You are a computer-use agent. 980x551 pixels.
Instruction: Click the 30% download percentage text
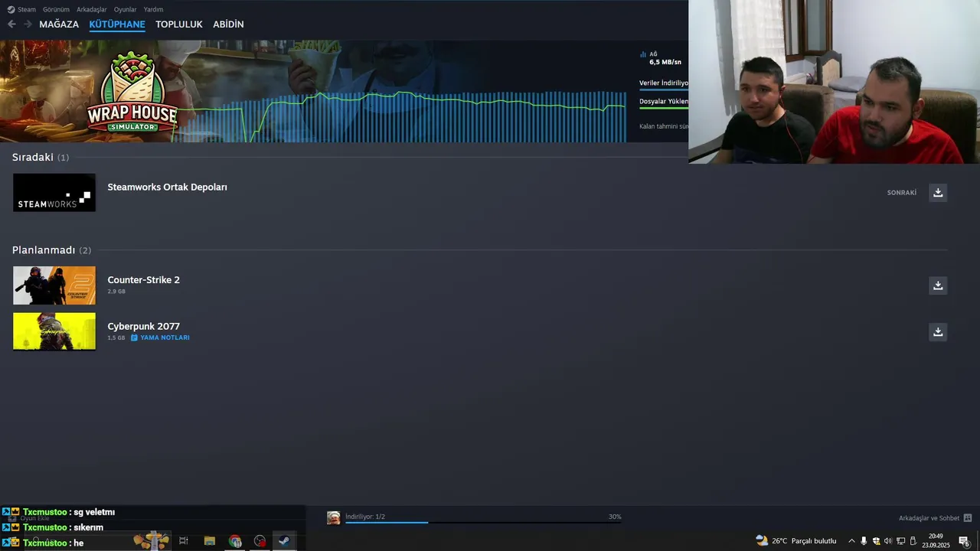point(615,517)
